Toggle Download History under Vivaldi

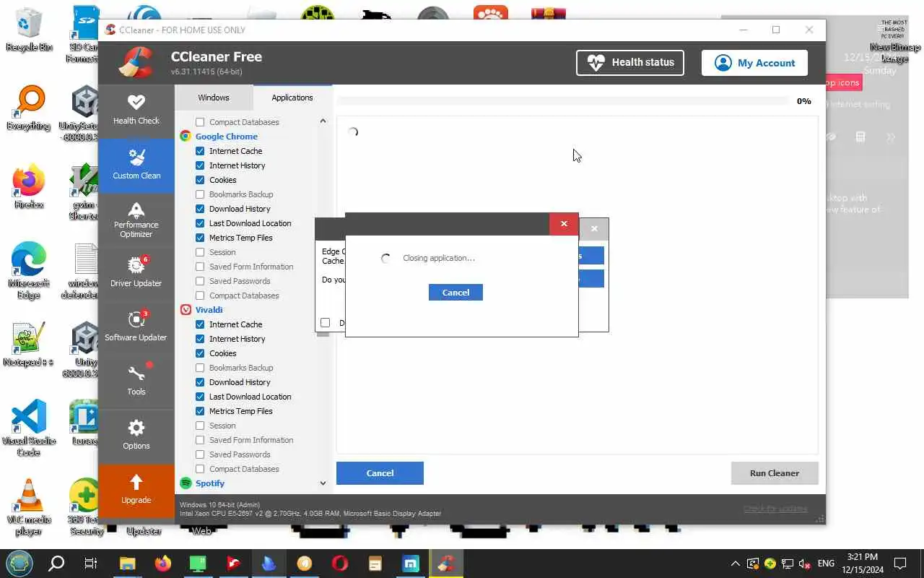point(200,382)
